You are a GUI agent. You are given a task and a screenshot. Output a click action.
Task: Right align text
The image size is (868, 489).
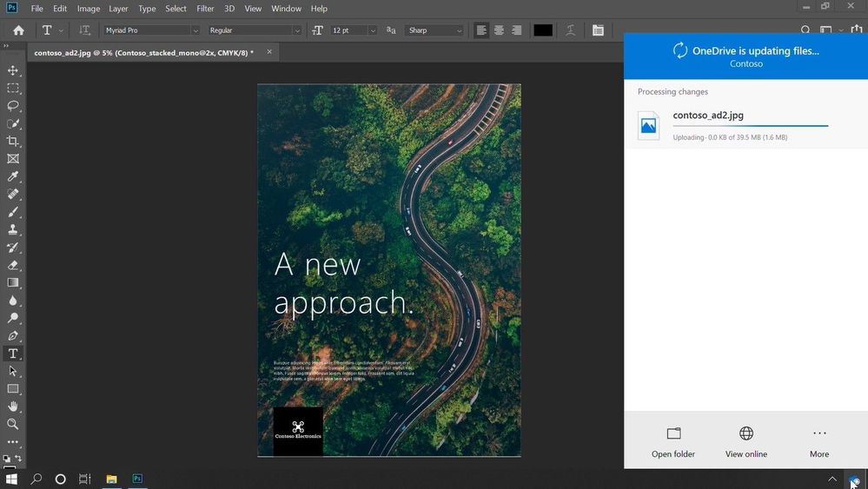point(516,30)
